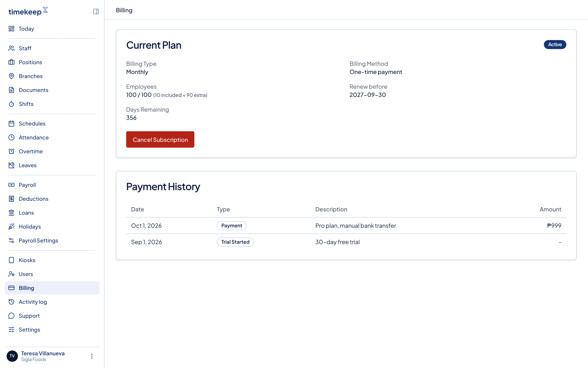Screen dimensions: 588x368
Task: Navigate to Settings in sidebar
Action: (52, 330)
